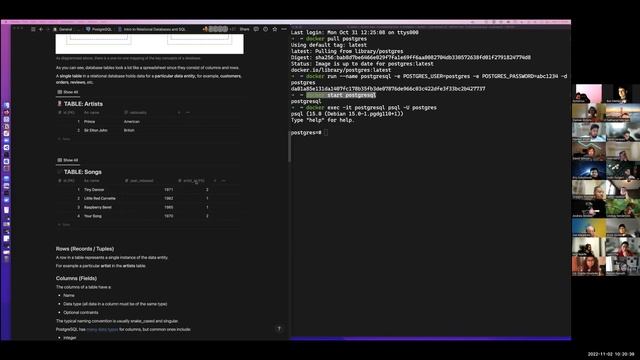Add a column to the Songs table

215,181
